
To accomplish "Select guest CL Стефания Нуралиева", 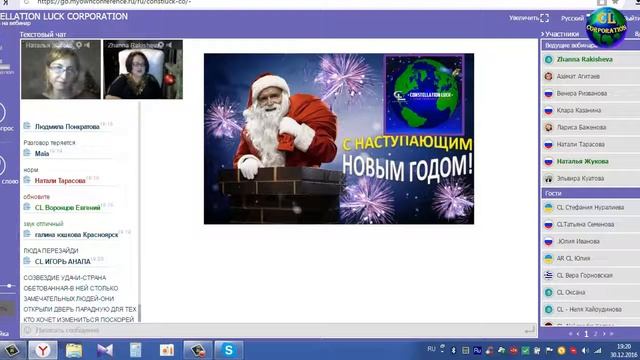I will (x=591, y=207).
